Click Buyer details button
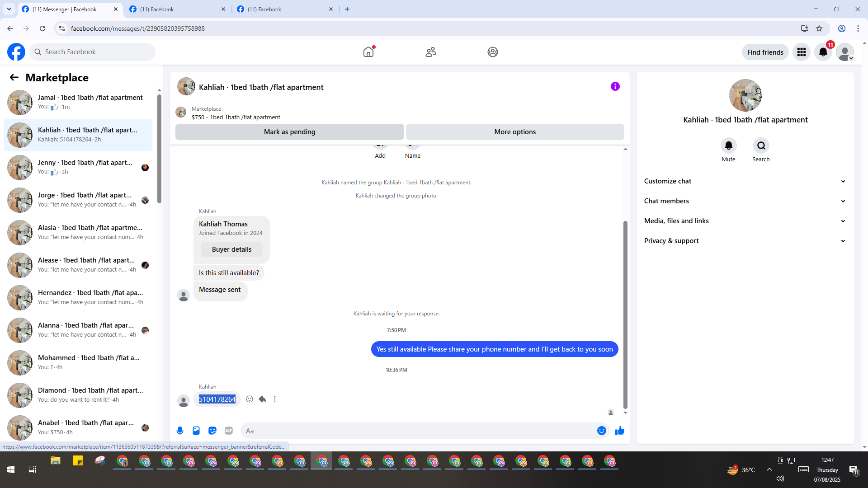Image resolution: width=868 pixels, height=488 pixels. 231,249
